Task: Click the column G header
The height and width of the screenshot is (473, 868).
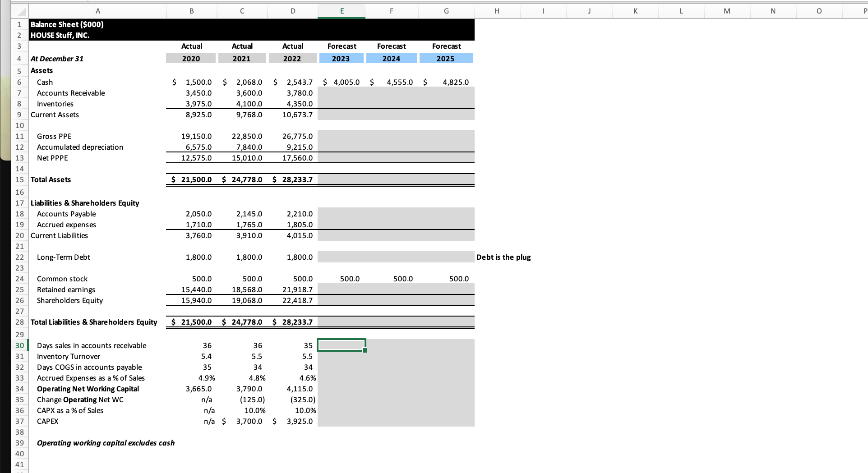Action: [446, 11]
